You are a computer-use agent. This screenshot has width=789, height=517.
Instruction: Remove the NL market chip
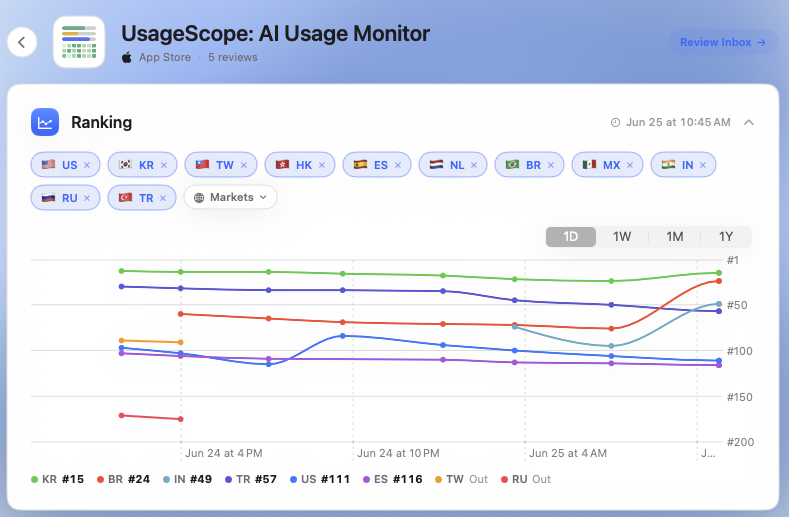click(x=474, y=165)
